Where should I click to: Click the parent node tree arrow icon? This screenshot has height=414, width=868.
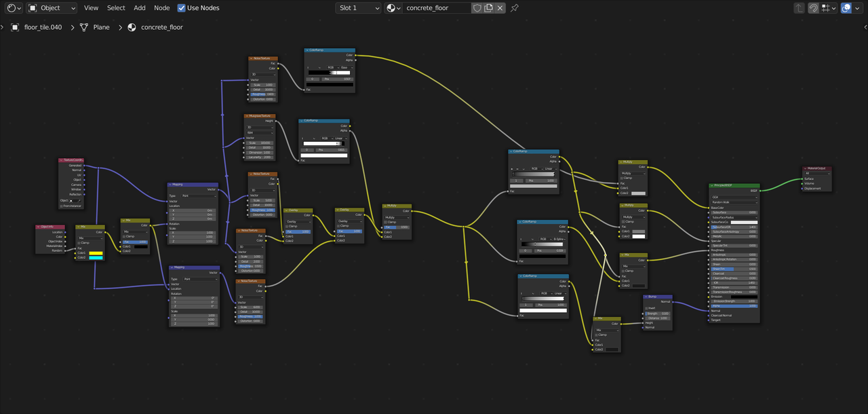click(x=800, y=8)
